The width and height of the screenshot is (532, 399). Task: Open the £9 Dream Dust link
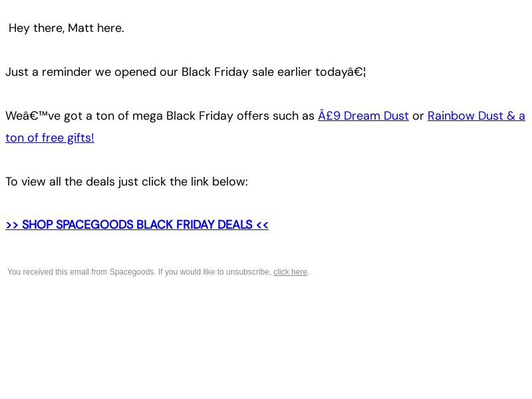[363, 116]
